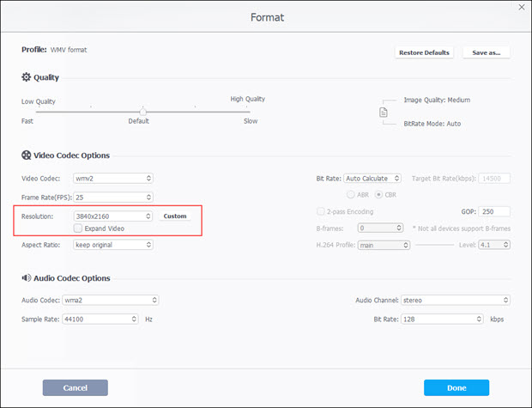Click the Save as... button
The image size is (532, 408).
point(487,52)
